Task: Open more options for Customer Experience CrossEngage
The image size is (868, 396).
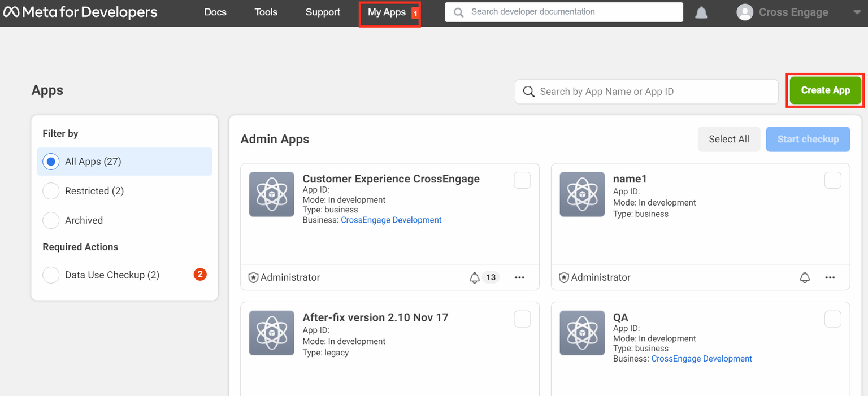Action: (x=520, y=277)
